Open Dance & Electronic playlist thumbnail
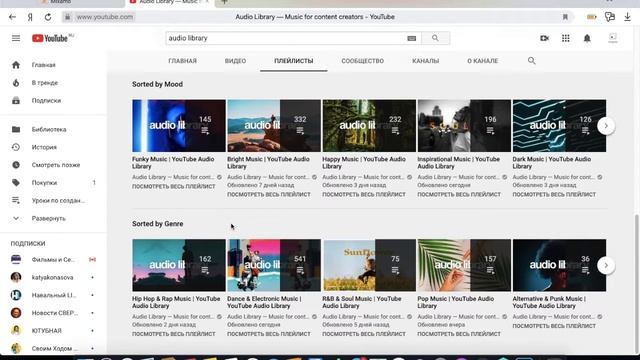640x360 pixels. 274,265
